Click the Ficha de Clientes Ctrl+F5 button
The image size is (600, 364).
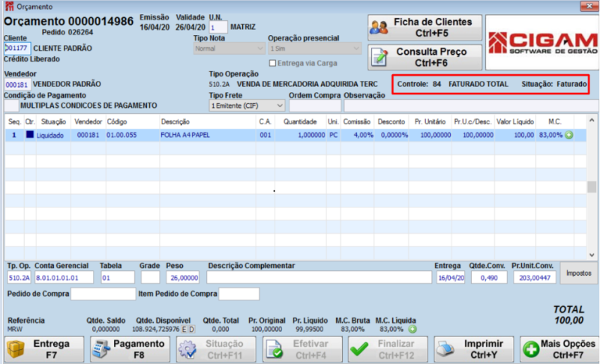pyautogui.click(x=424, y=28)
